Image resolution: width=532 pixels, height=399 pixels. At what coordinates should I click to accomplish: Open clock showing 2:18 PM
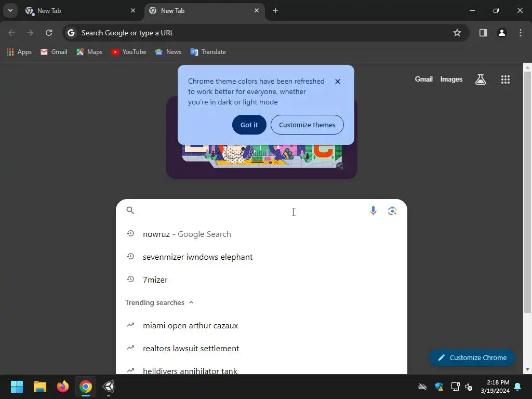(x=495, y=387)
